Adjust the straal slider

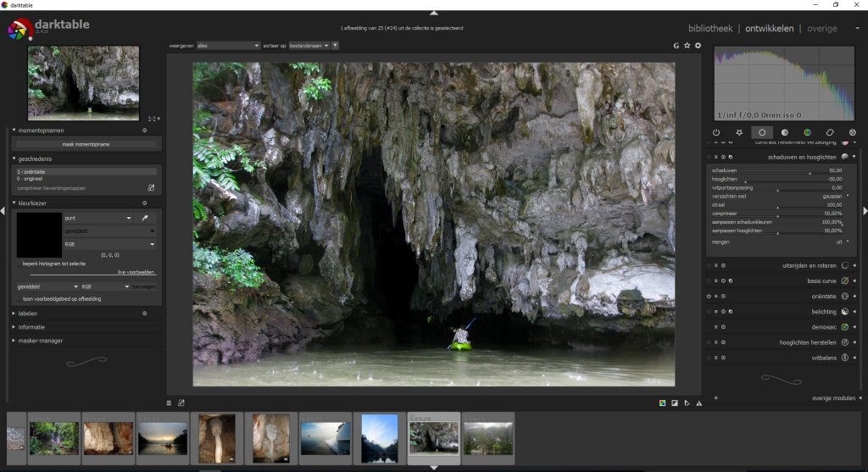[777, 205]
